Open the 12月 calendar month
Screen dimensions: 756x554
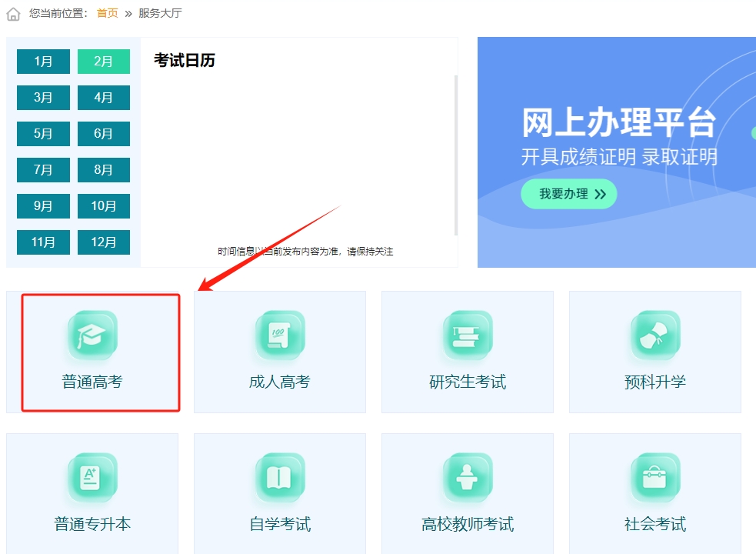coord(104,242)
